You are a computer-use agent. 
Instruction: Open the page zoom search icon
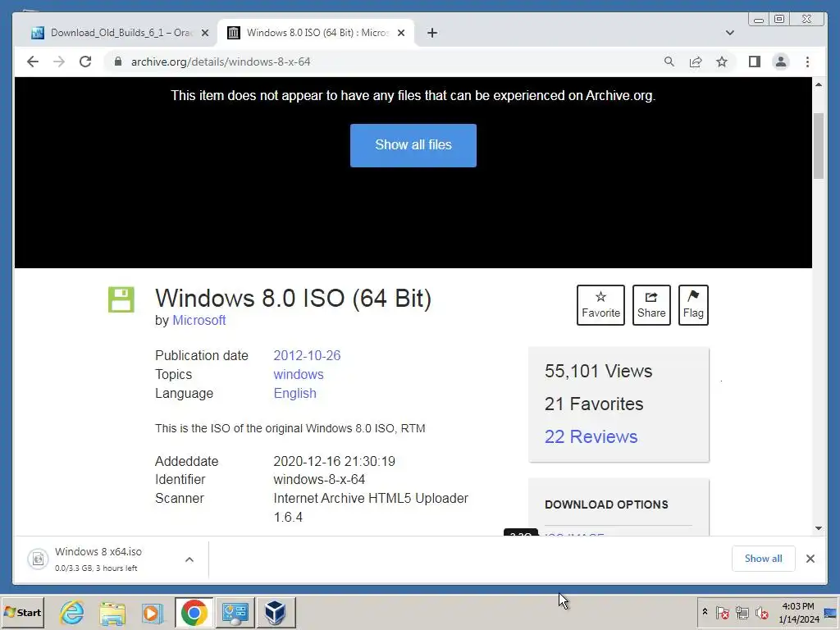pos(669,62)
